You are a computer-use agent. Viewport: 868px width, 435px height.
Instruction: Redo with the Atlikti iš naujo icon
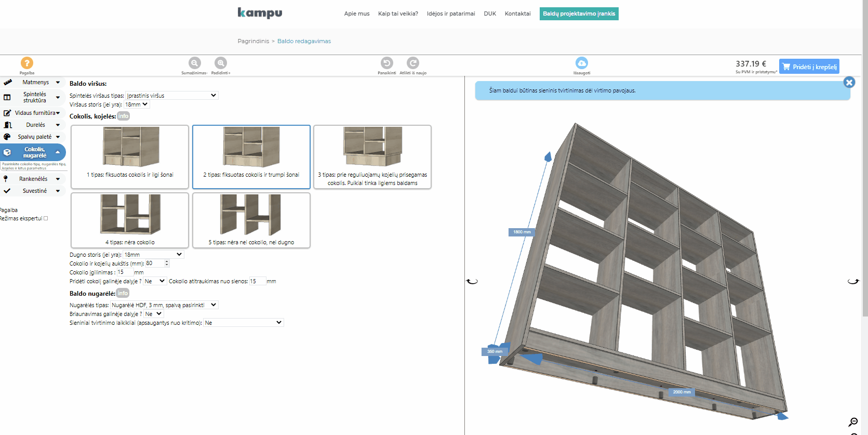412,63
